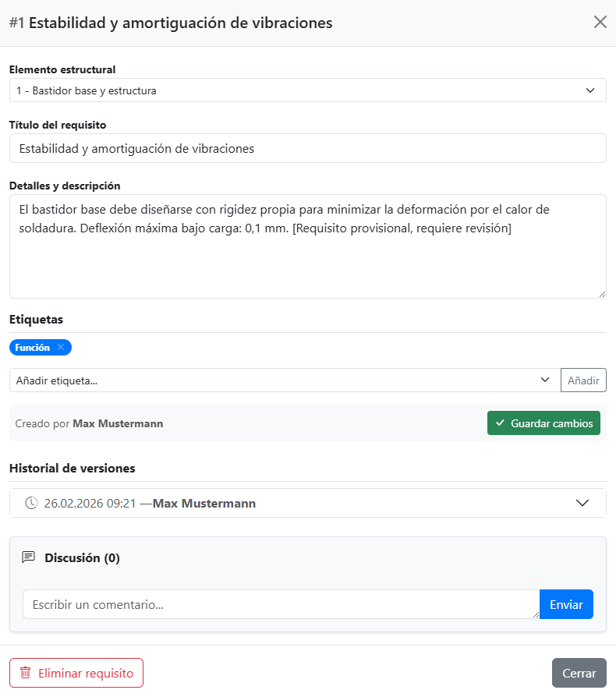Image resolution: width=616 pixels, height=697 pixels.
Task: Open the Elemento estructural dropdown
Action: click(307, 90)
